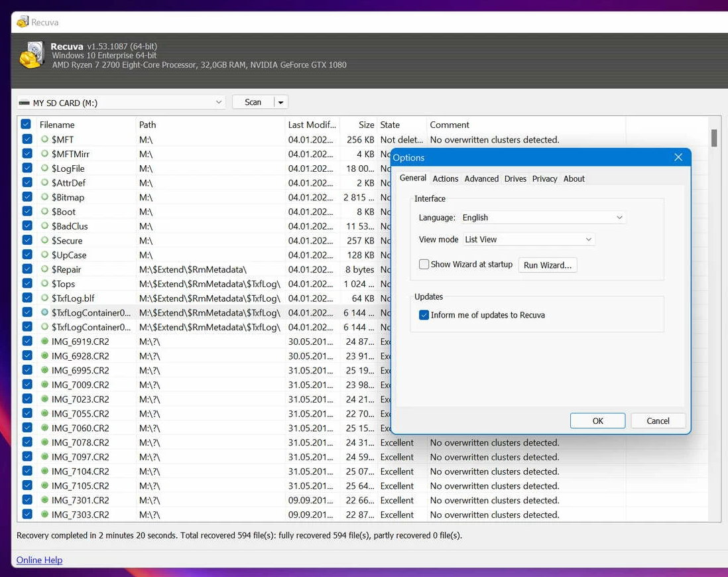Image resolution: width=728 pixels, height=577 pixels.
Task: Click the state indicator next to $Boot
Action: pyautogui.click(x=44, y=211)
